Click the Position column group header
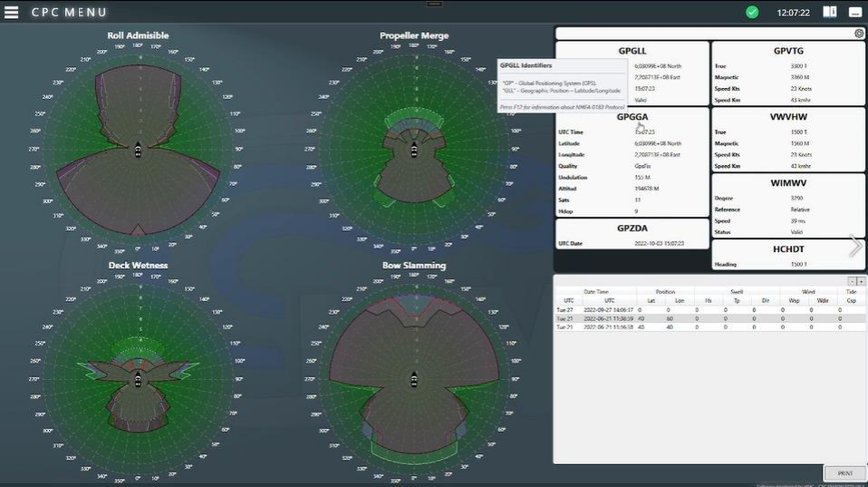The image size is (868, 487). (x=665, y=291)
